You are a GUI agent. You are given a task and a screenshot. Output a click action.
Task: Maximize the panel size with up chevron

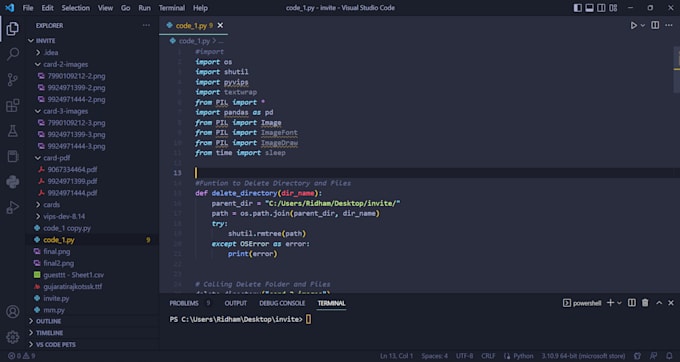659,303
